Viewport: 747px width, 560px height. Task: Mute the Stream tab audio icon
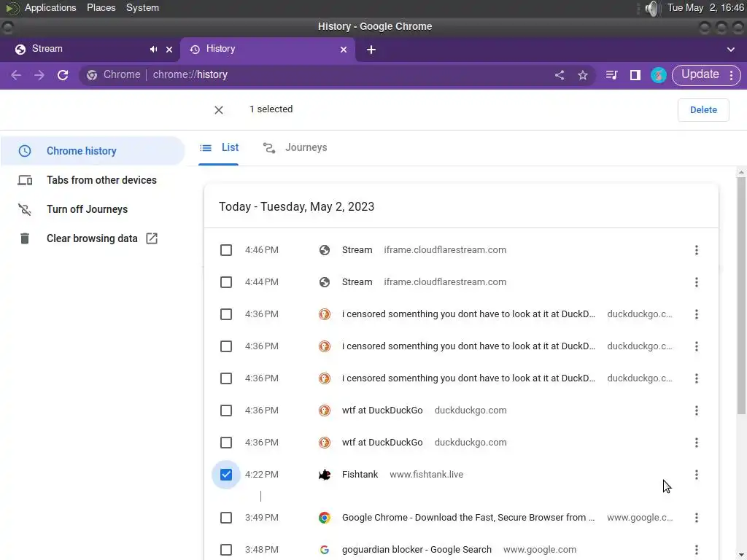pos(153,49)
